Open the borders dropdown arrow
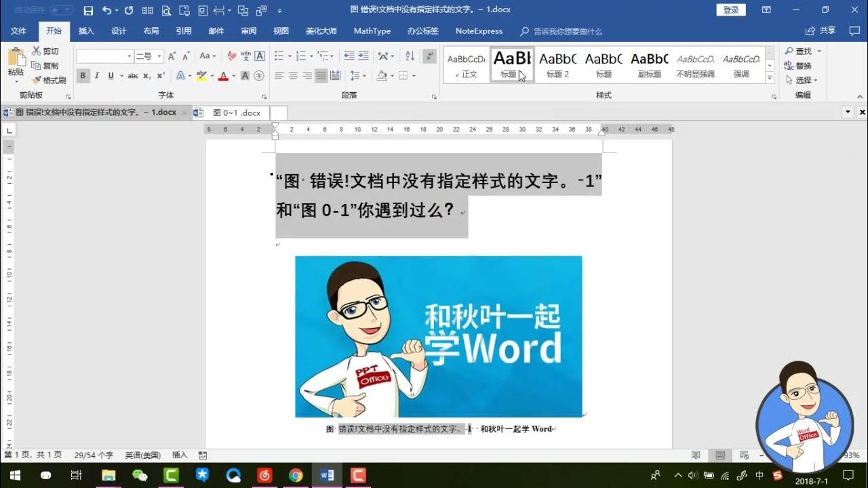The width and height of the screenshot is (868, 488). click(x=414, y=76)
